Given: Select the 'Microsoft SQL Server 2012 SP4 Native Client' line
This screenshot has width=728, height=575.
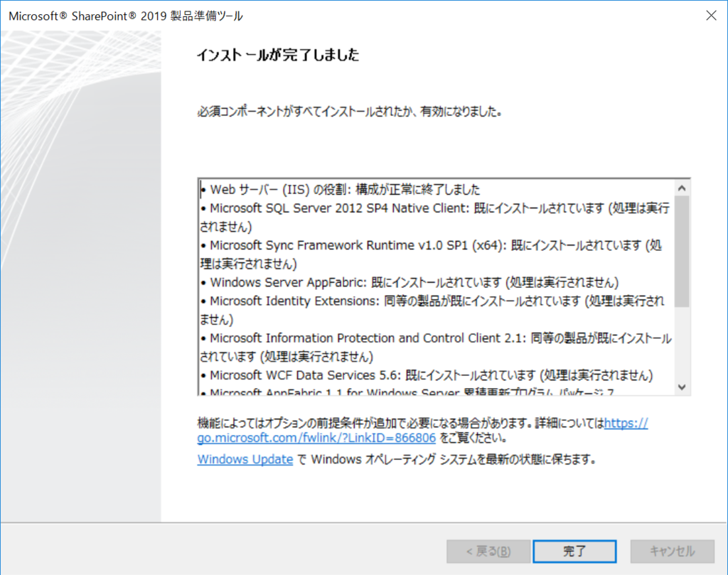Looking at the screenshot, I should (x=435, y=217).
